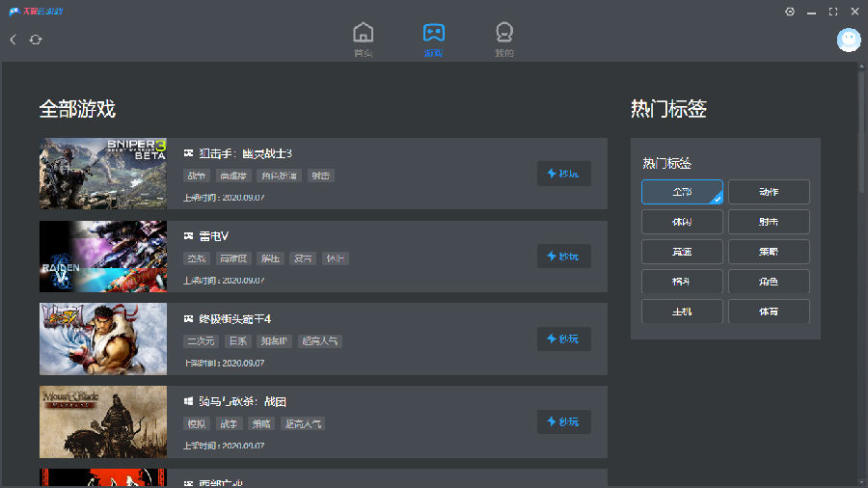Select the 角色 hot tag filter
This screenshot has height=488, width=868.
769,282
